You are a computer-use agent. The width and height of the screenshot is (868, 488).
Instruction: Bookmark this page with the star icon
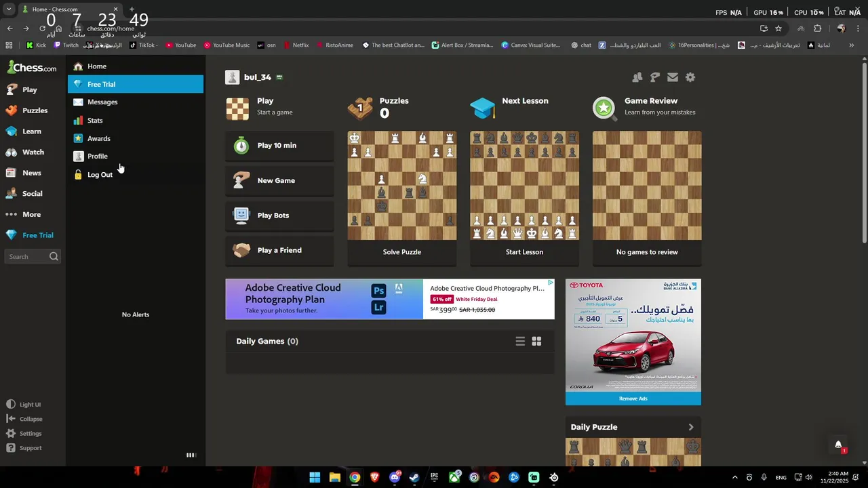pyautogui.click(x=778, y=28)
